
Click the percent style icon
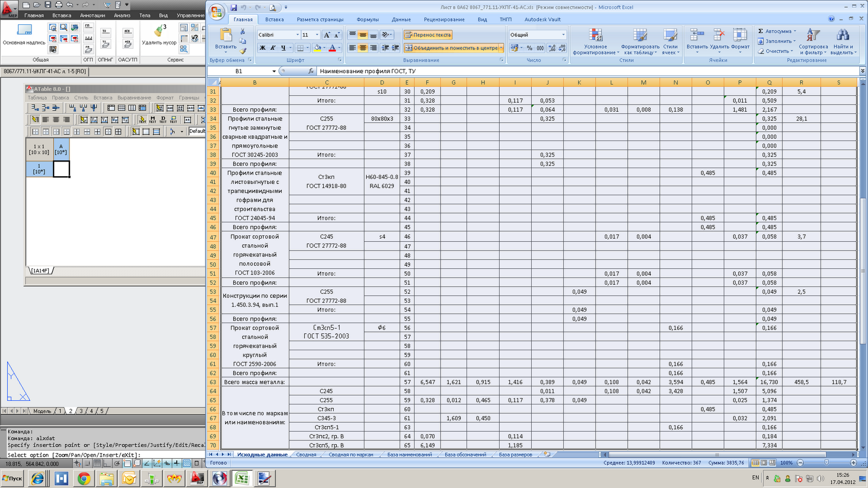point(529,48)
